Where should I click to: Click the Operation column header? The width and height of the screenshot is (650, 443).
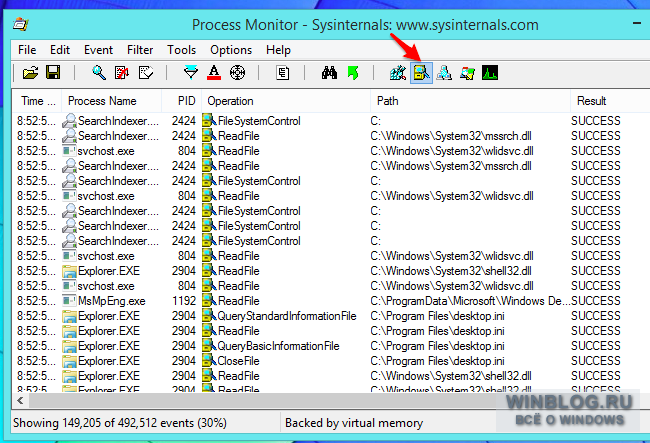(x=286, y=101)
